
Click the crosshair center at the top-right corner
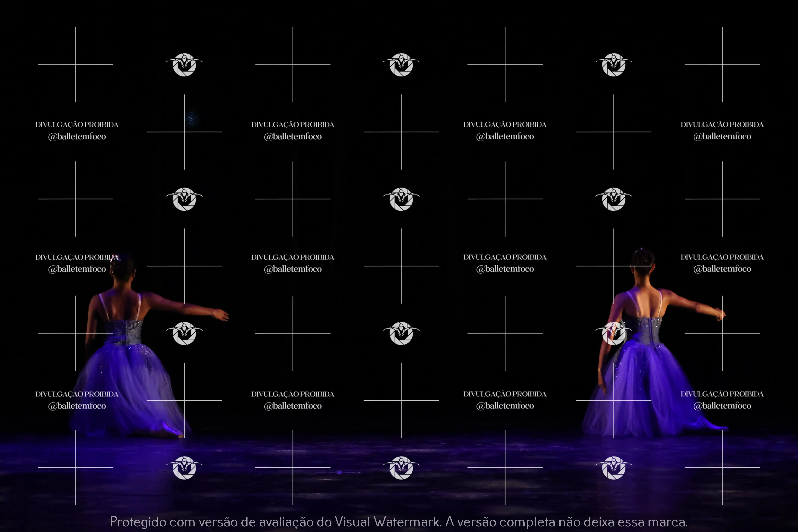click(722, 64)
